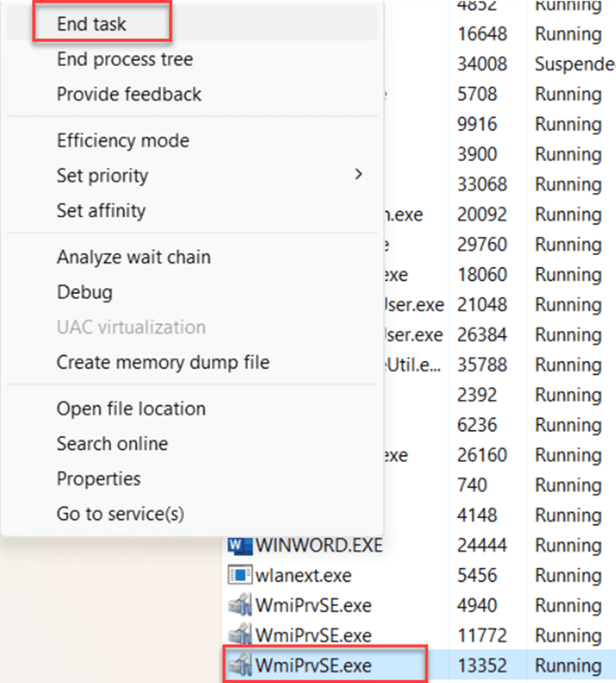The width and height of the screenshot is (616, 683).
Task: Click the WmiPrvSE.exe icon with PID 4940
Action: (x=239, y=605)
